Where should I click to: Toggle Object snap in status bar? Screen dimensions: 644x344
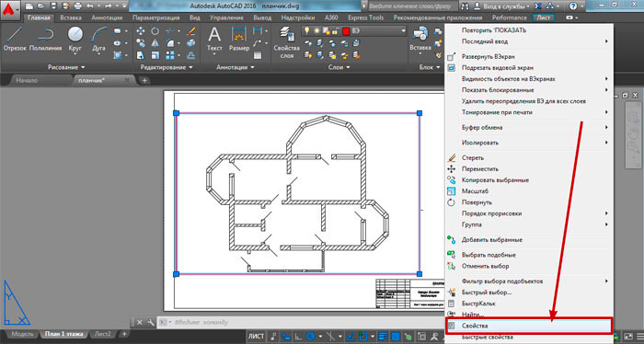click(363, 337)
